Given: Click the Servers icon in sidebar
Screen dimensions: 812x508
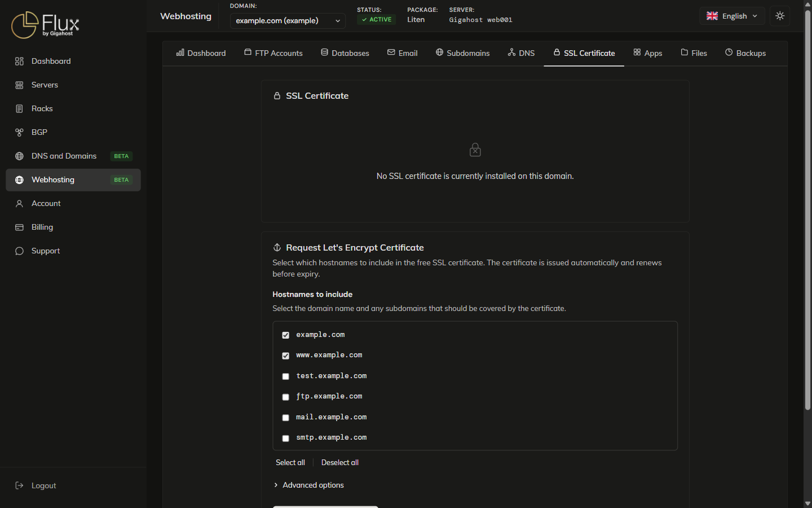Looking at the screenshot, I should pos(19,85).
